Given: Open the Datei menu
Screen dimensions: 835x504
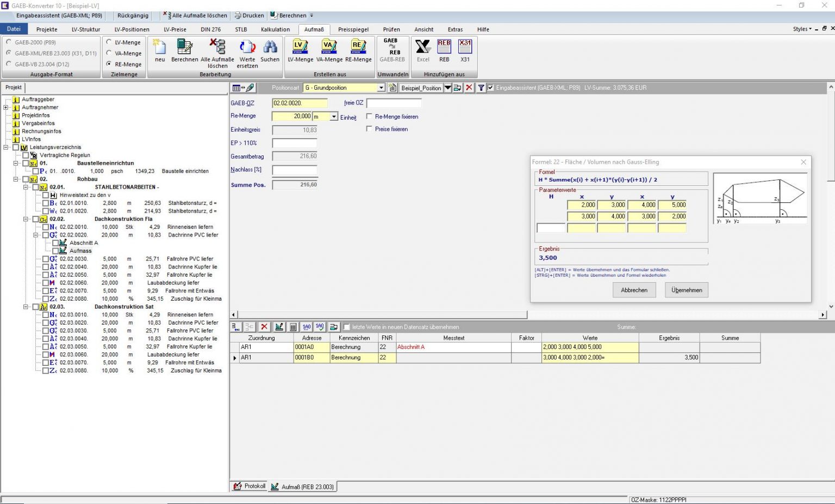Looking at the screenshot, I should 14,29.
